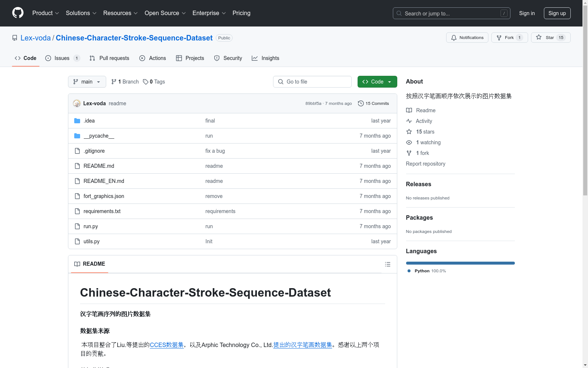Open the README outline list icon
The height and width of the screenshot is (368, 588).
point(387,264)
